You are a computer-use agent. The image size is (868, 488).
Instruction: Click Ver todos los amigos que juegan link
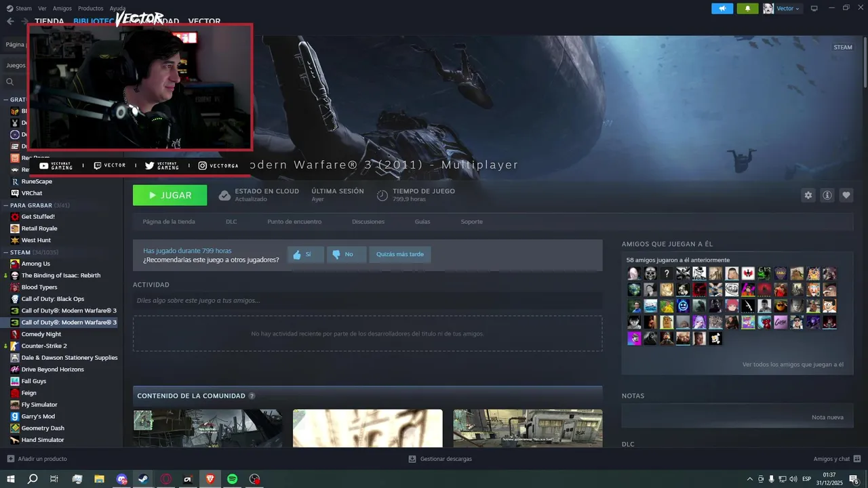[793, 365]
